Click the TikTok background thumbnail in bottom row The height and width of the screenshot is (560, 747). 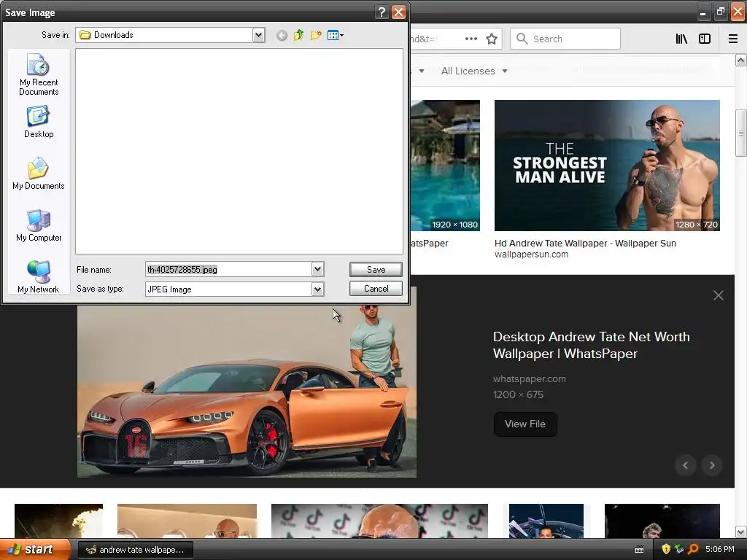click(x=379, y=521)
